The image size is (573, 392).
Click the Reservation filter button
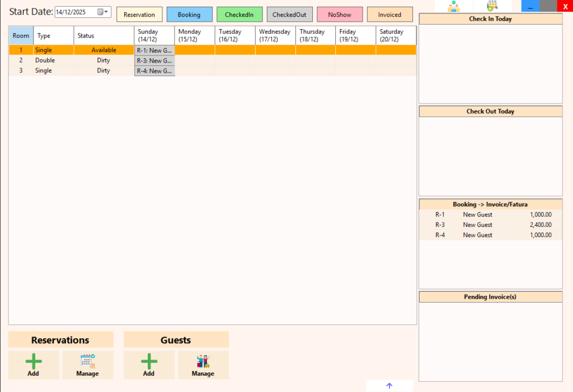pos(139,14)
